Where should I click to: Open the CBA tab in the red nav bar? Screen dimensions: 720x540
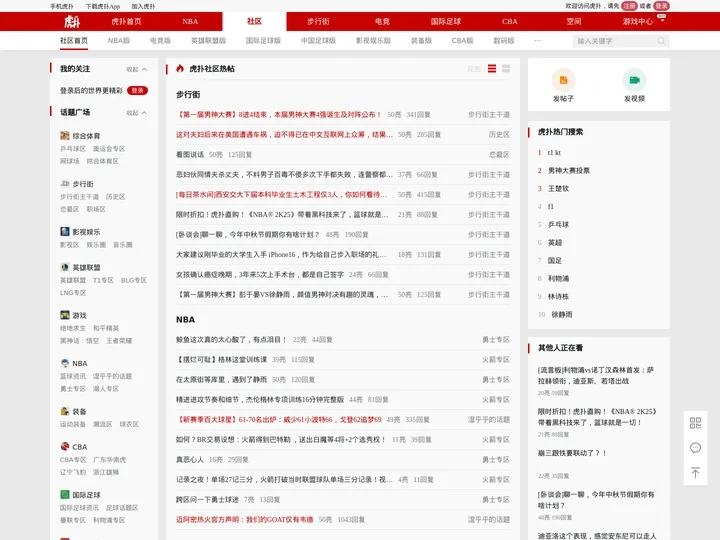[x=510, y=22]
